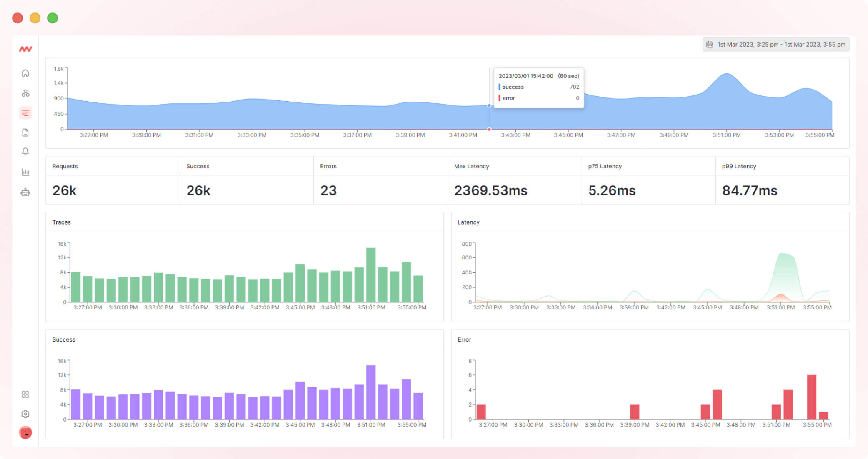The image size is (868, 459).
Task: Select the Errors metric card showing 23
Action: pyautogui.click(x=380, y=179)
